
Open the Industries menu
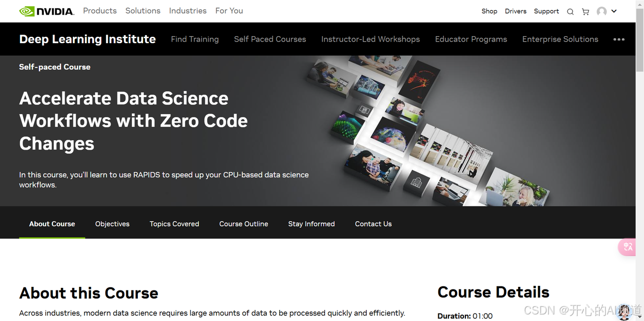pos(188,11)
